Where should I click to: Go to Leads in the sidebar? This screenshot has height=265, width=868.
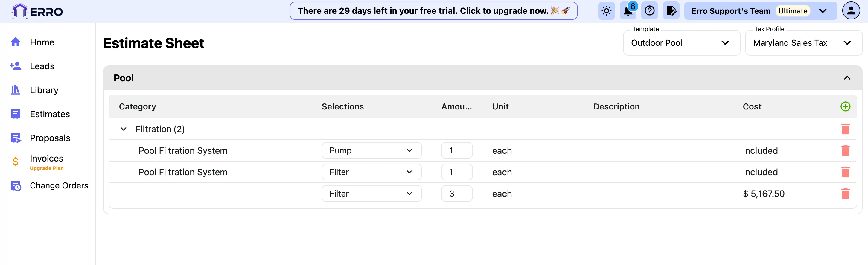point(42,66)
